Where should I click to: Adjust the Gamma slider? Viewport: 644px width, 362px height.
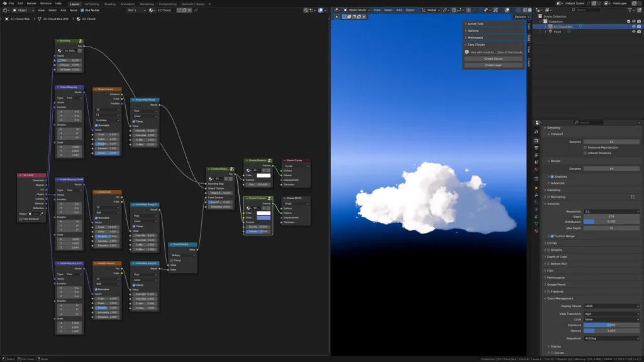click(611, 331)
